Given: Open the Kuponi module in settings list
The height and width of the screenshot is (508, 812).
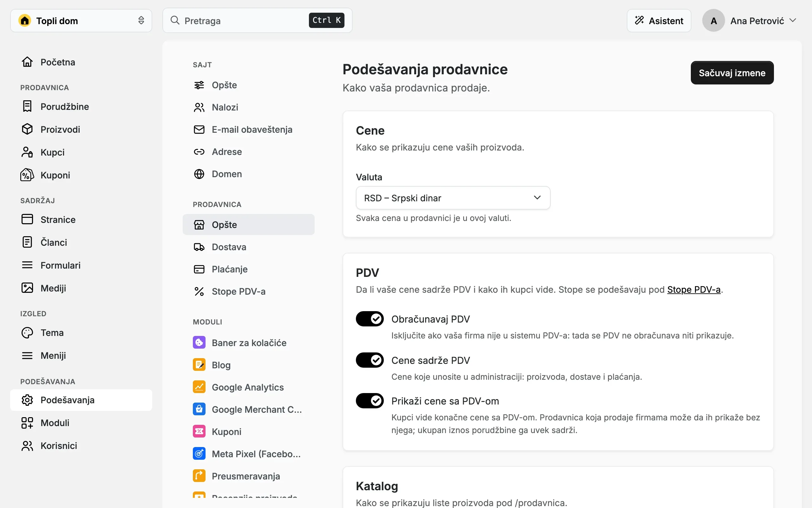Looking at the screenshot, I should (248, 431).
